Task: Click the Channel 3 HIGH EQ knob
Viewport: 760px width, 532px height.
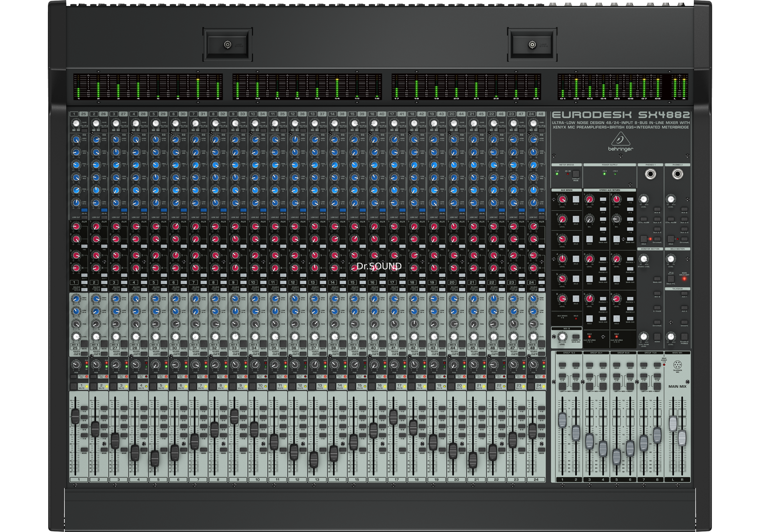Action: click(x=116, y=139)
